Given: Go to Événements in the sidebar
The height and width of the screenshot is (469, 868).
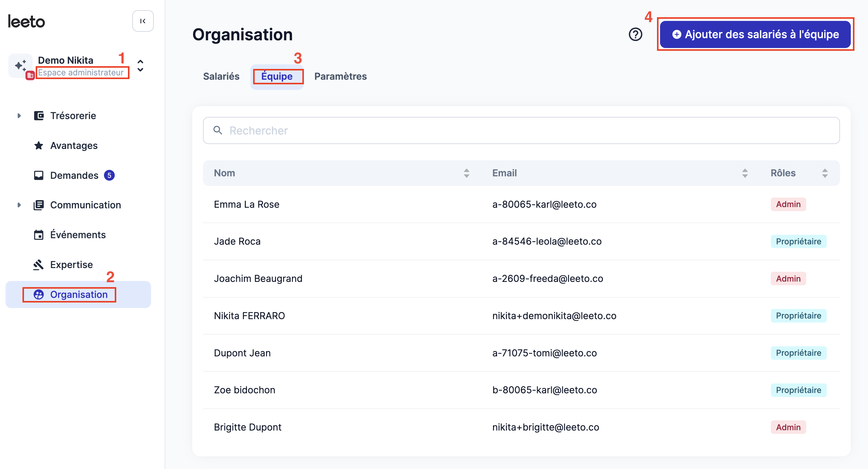Looking at the screenshot, I should point(78,235).
